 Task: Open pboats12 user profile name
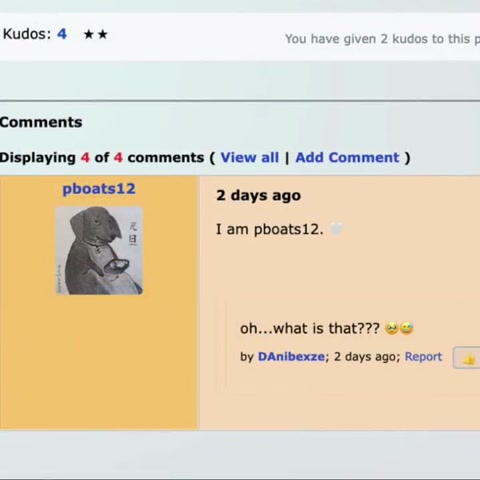click(x=99, y=189)
